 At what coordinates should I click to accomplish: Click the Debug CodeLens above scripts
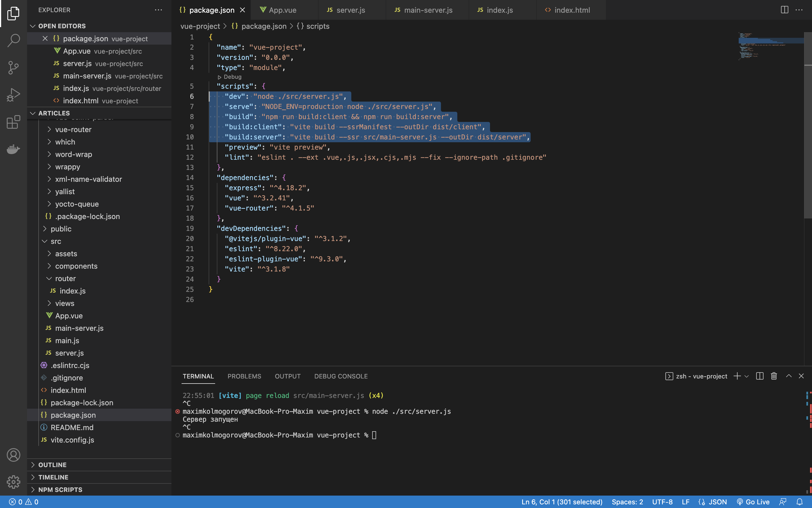(230, 77)
